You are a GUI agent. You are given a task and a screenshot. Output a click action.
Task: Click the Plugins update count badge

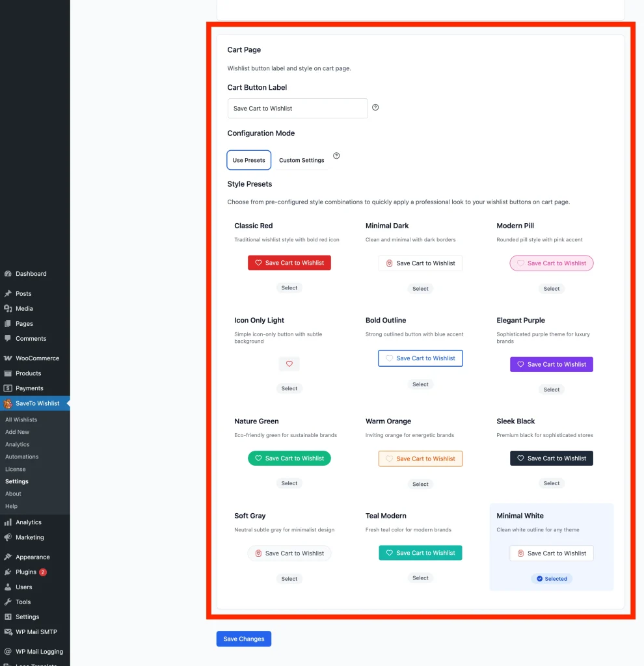[43, 572]
